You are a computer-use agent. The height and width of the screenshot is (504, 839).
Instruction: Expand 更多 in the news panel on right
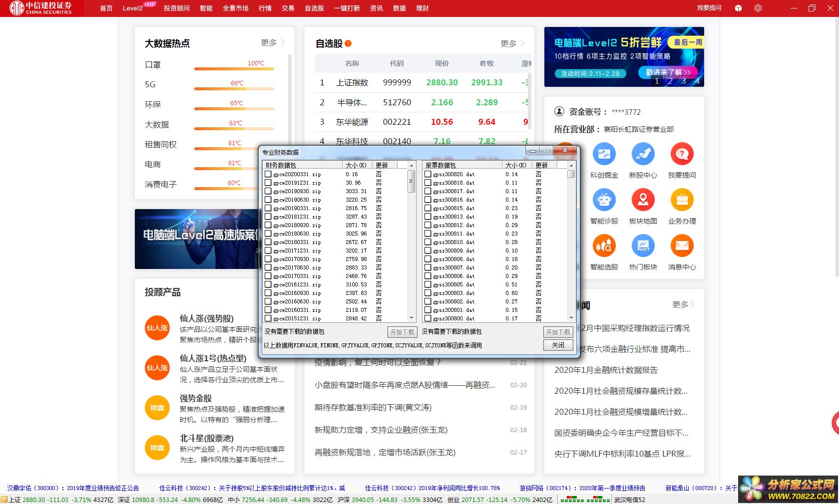tap(683, 304)
